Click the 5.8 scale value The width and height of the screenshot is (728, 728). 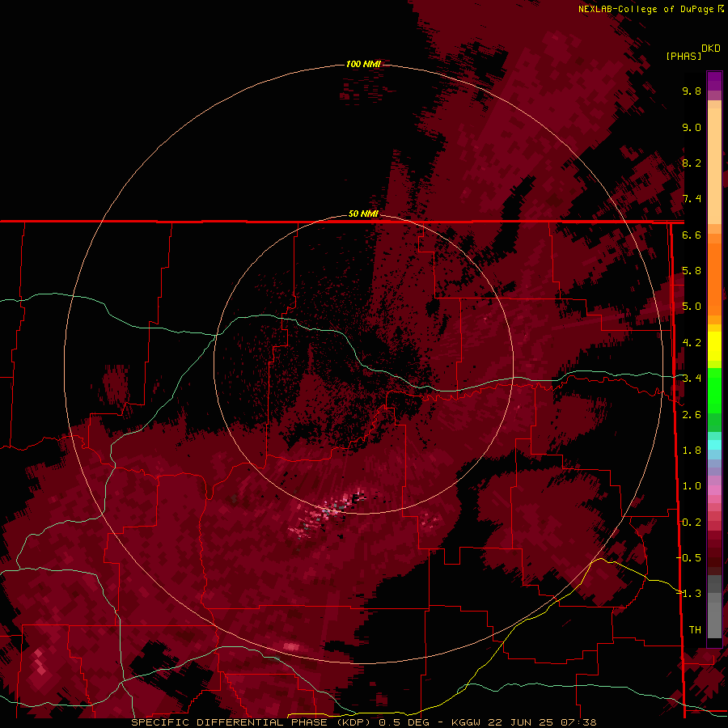(x=692, y=271)
